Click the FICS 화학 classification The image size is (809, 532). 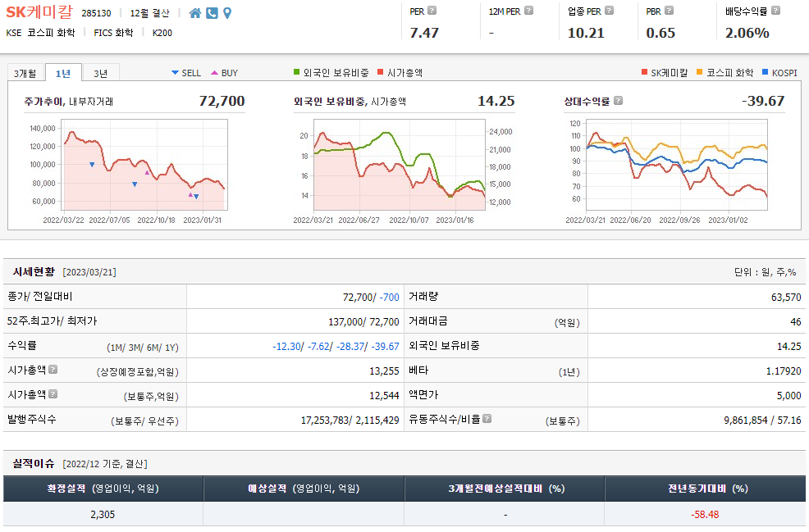pyautogui.click(x=113, y=33)
